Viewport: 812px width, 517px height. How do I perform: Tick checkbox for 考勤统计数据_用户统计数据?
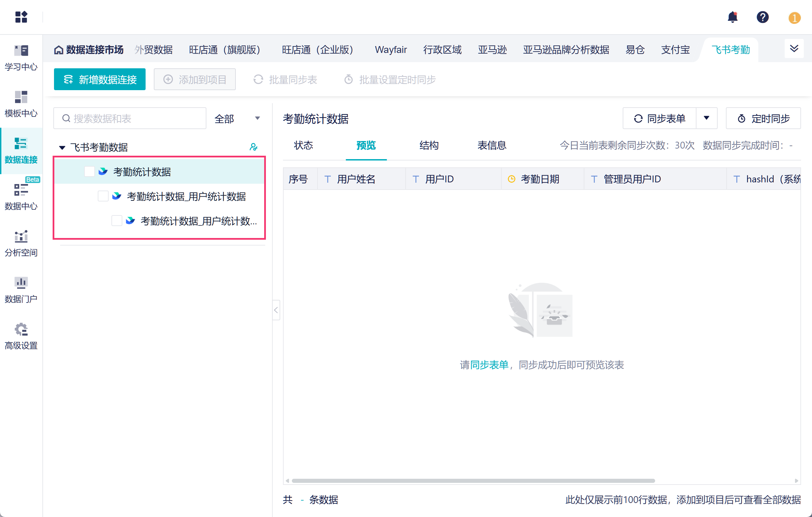[103, 196]
